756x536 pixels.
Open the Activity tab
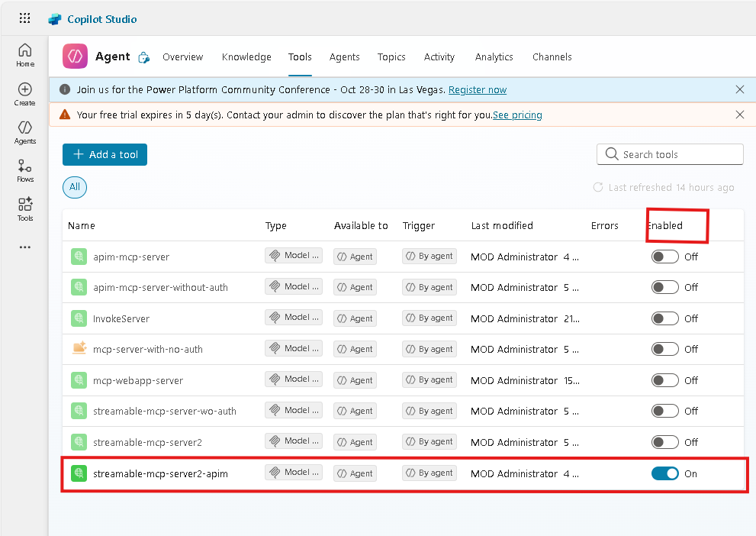(x=439, y=57)
